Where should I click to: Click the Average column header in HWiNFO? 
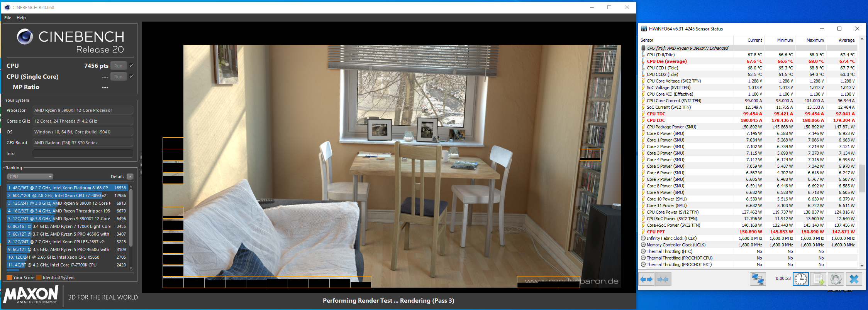[841, 40]
